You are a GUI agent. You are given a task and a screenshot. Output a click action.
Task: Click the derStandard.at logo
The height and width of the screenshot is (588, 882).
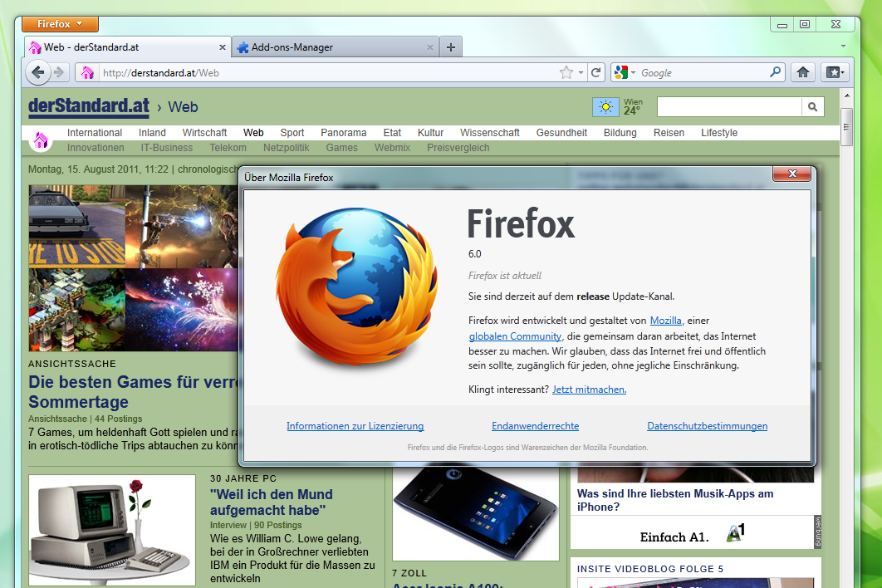click(x=89, y=105)
